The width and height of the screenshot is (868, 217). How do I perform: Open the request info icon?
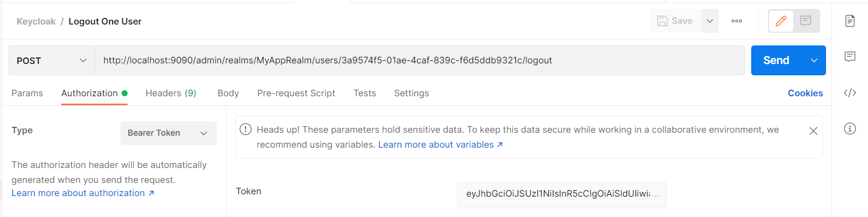(849, 129)
